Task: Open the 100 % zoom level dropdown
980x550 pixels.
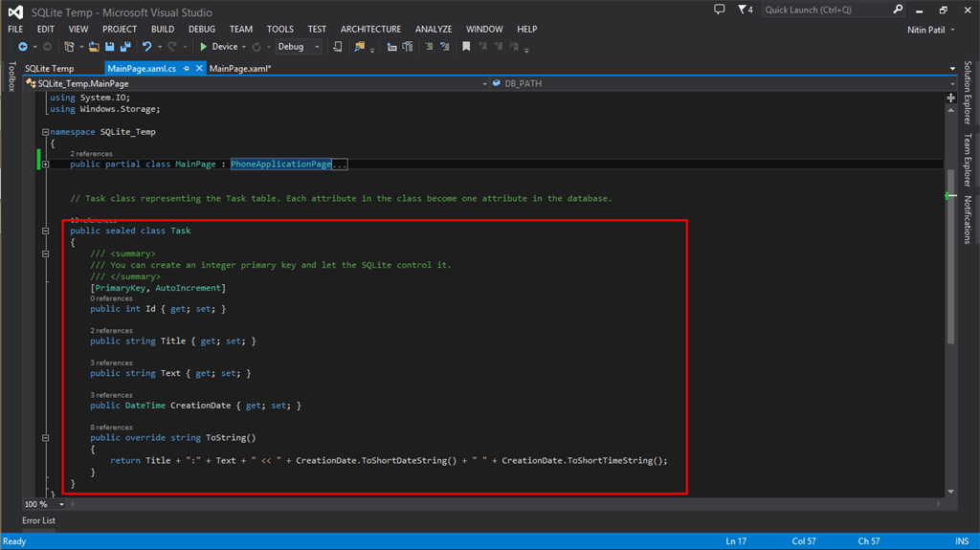Action: (x=61, y=504)
